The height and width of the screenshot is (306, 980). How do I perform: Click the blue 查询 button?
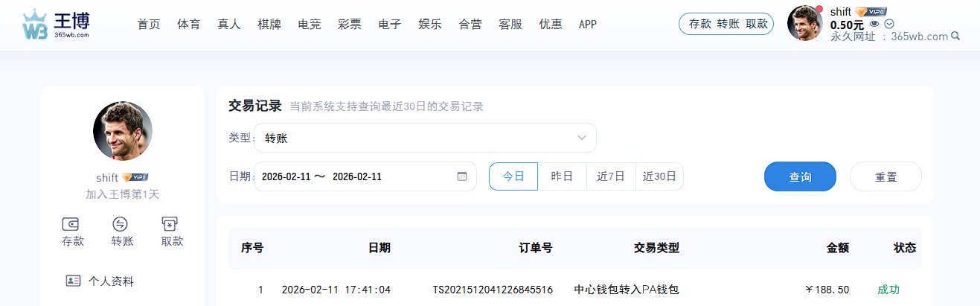[x=800, y=177]
